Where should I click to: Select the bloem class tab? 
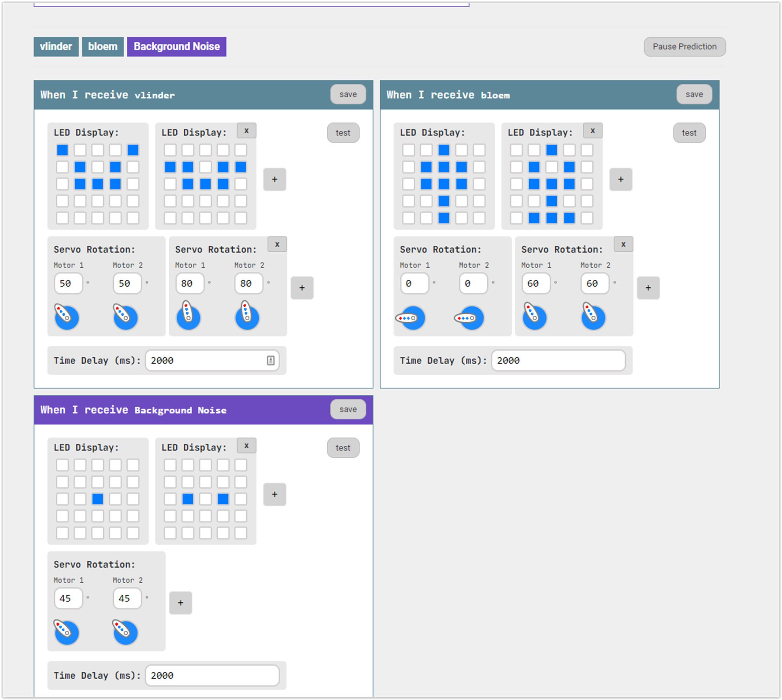pos(103,47)
